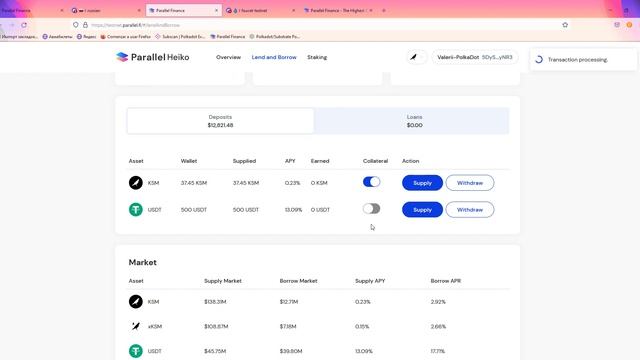Go to Lend and Borrow section
The height and width of the screenshot is (360, 640).
[x=274, y=57]
